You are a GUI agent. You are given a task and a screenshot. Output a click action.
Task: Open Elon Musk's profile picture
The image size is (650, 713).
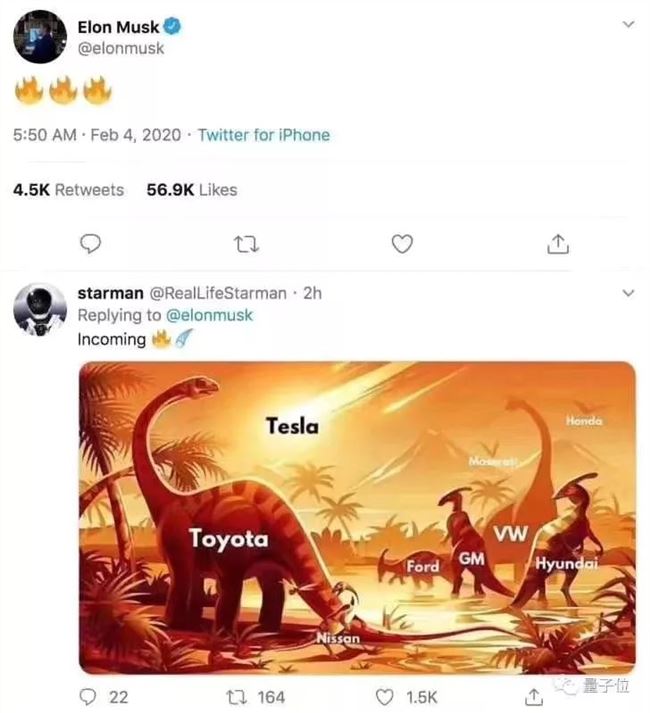click(x=40, y=38)
